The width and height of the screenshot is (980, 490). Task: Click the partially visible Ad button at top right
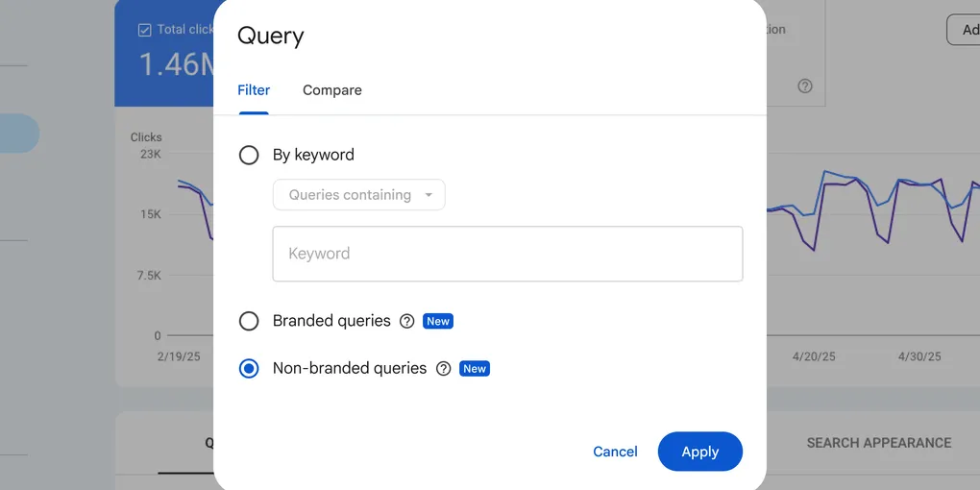coord(963,30)
